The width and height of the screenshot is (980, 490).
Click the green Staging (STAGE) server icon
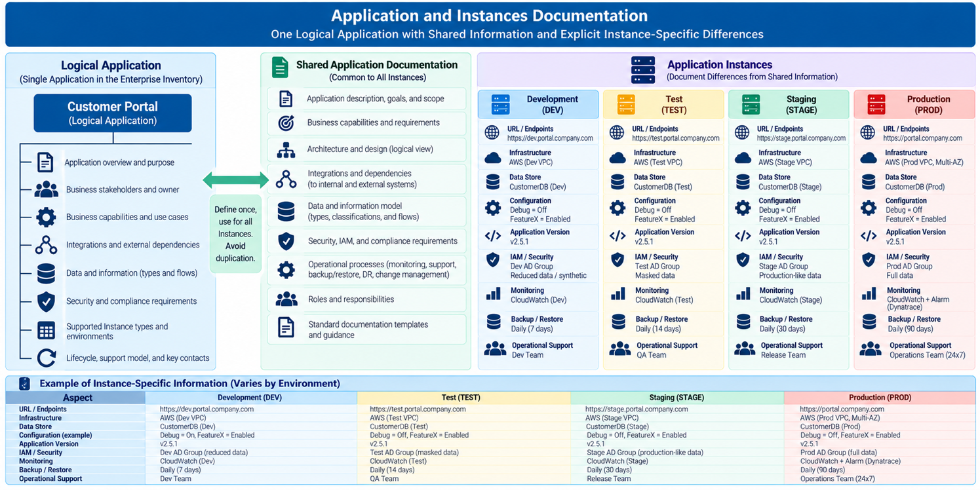[x=751, y=104]
